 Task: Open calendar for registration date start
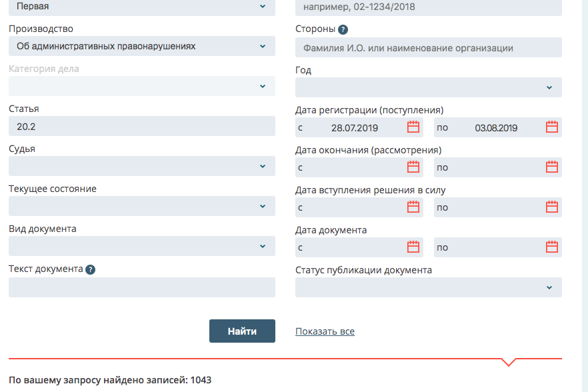pos(413,127)
